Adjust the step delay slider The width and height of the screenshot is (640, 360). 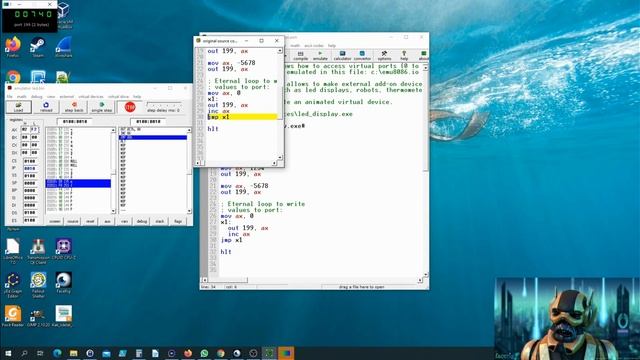pos(163,104)
